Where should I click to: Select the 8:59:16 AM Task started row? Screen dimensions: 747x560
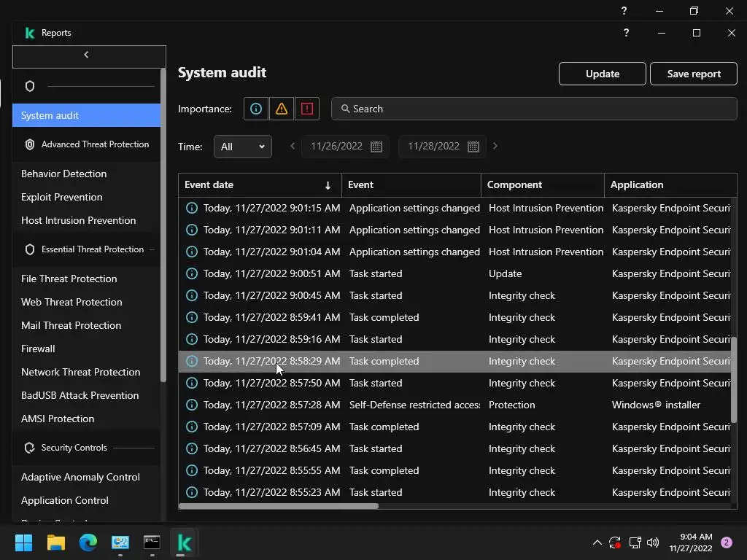(455, 340)
